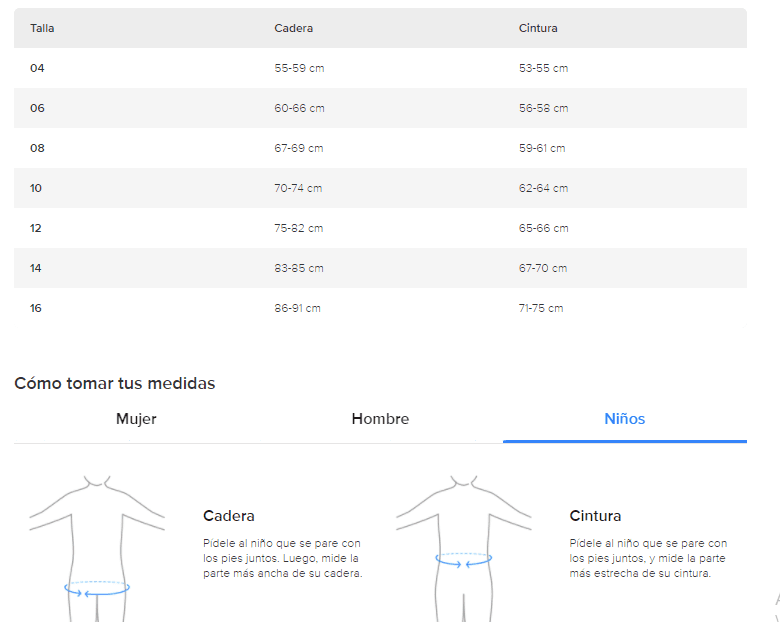The width and height of the screenshot is (780, 622).
Task: Click the blue hip measuring tape arrows
Action: click(x=97, y=590)
